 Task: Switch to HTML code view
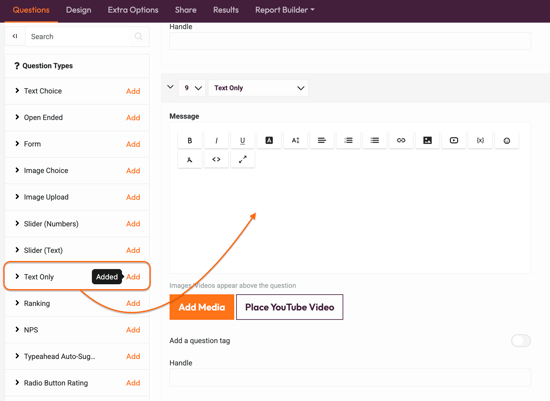point(216,160)
